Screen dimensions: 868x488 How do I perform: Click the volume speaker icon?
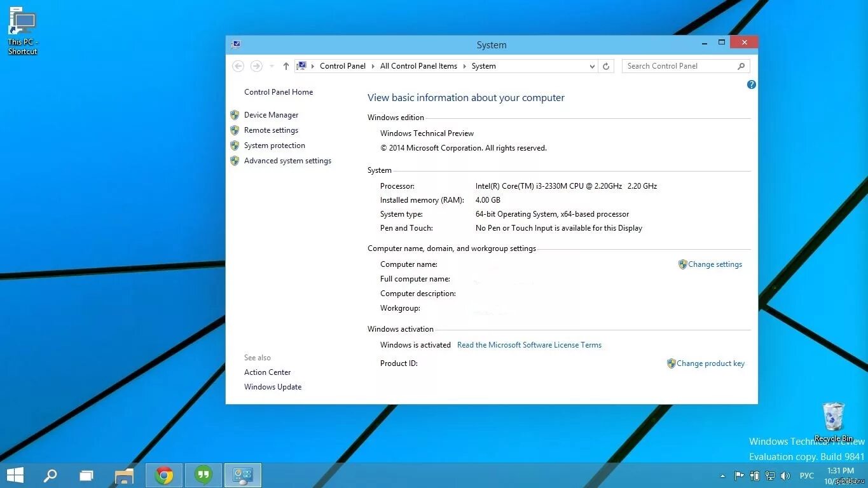(x=785, y=475)
